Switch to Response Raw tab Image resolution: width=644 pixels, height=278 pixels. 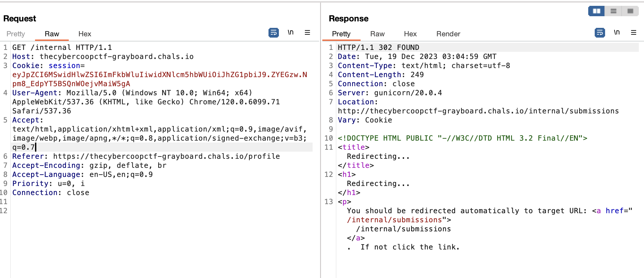pyautogui.click(x=377, y=34)
